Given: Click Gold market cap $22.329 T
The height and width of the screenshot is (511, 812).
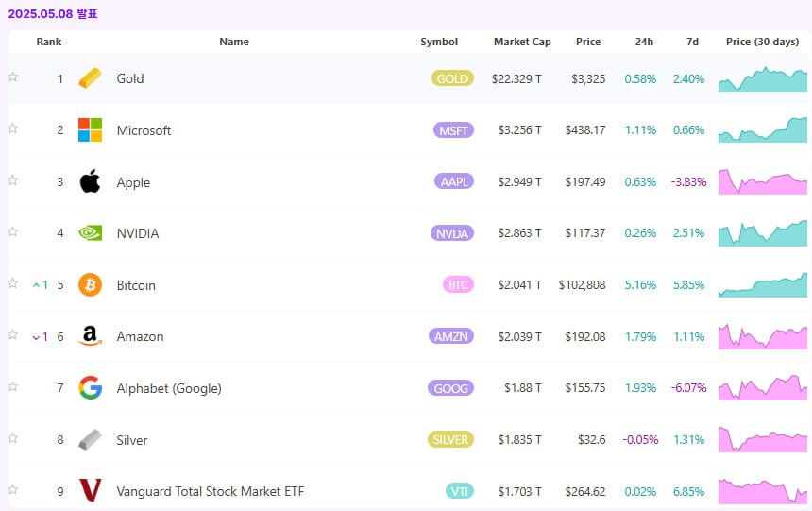Looking at the screenshot, I should click(x=516, y=78).
